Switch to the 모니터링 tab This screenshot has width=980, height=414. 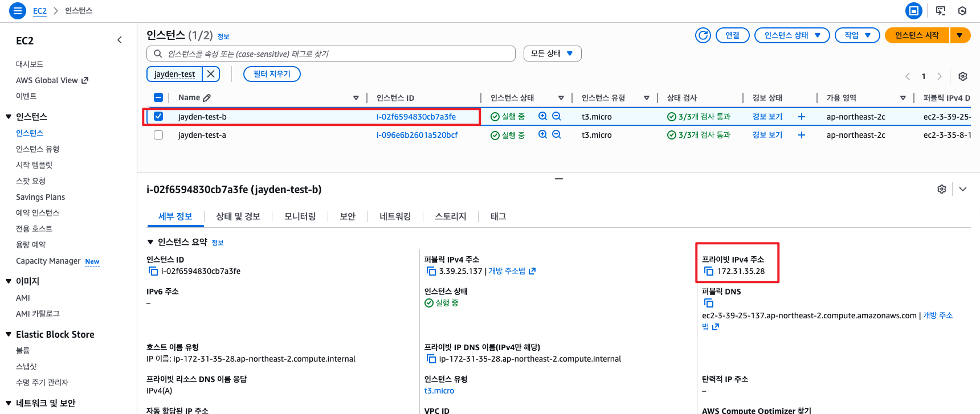click(x=300, y=216)
